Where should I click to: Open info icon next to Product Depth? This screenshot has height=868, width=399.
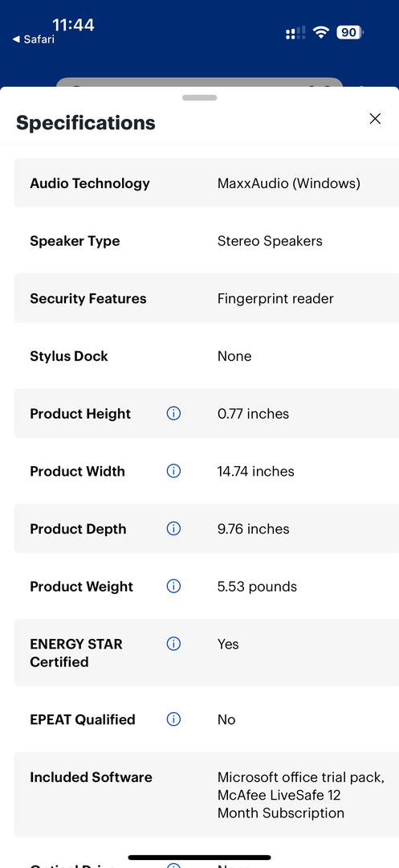tap(173, 529)
